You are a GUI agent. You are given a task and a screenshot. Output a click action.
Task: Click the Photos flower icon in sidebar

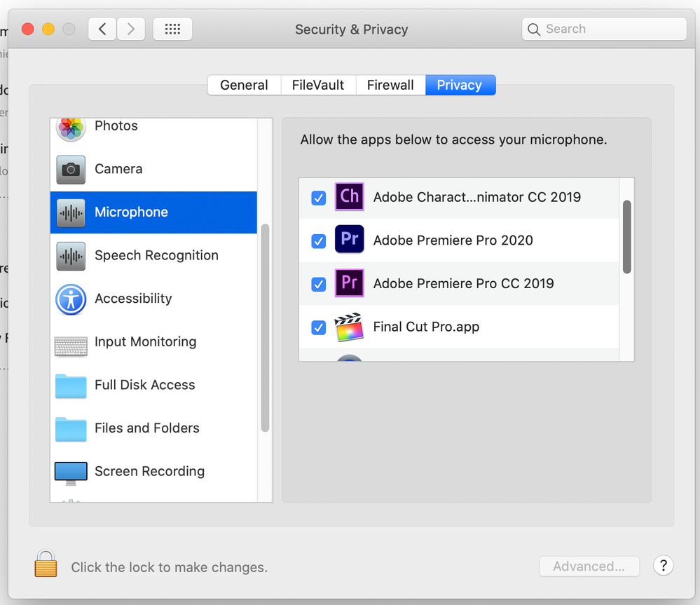point(71,128)
